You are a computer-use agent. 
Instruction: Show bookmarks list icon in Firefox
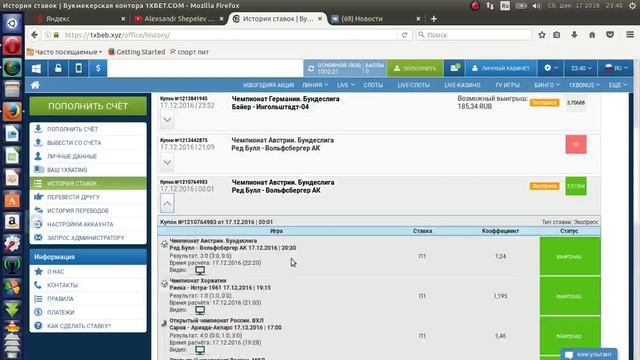pos(557,35)
